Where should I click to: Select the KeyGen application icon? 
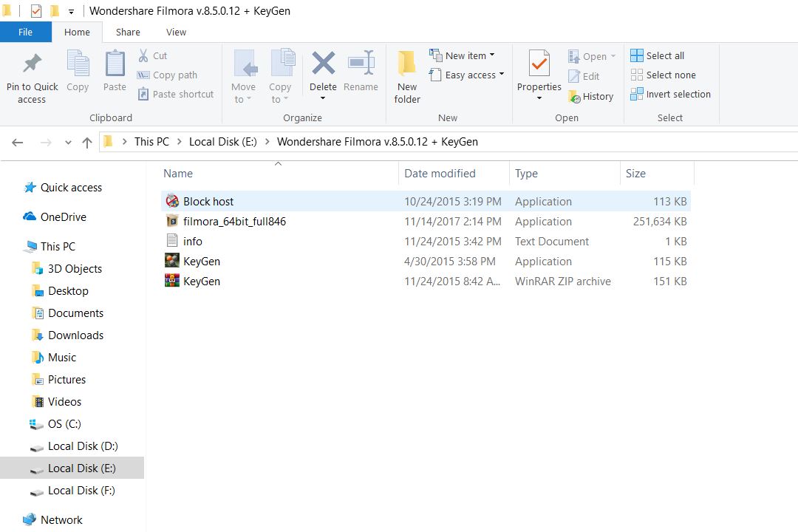coord(172,261)
